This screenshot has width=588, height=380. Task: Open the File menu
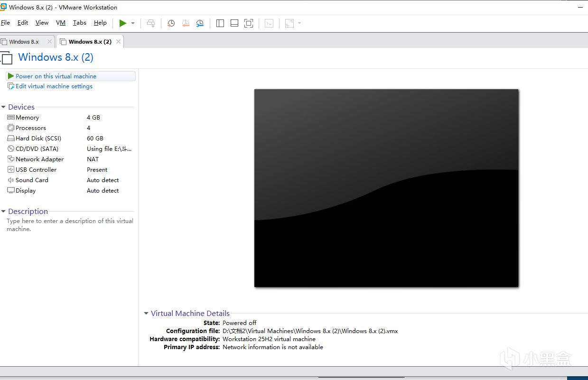pyautogui.click(x=5, y=23)
